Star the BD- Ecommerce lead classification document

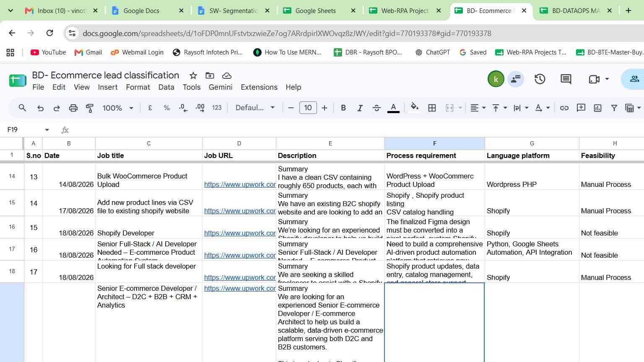pos(193,75)
